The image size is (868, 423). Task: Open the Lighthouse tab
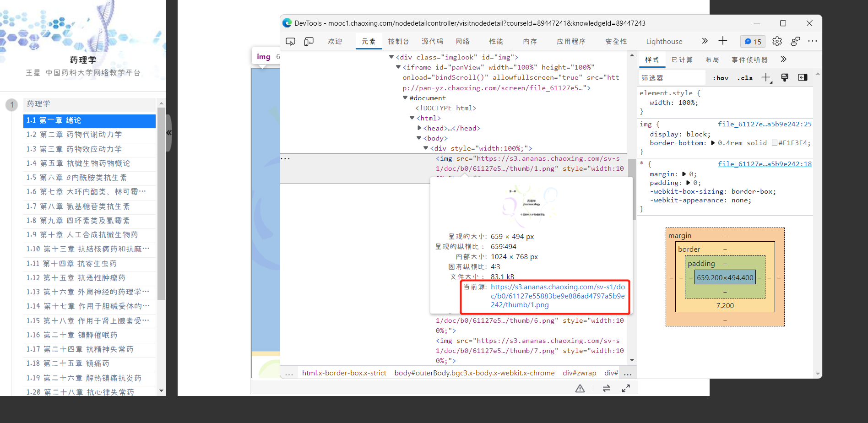click(664, 41)
